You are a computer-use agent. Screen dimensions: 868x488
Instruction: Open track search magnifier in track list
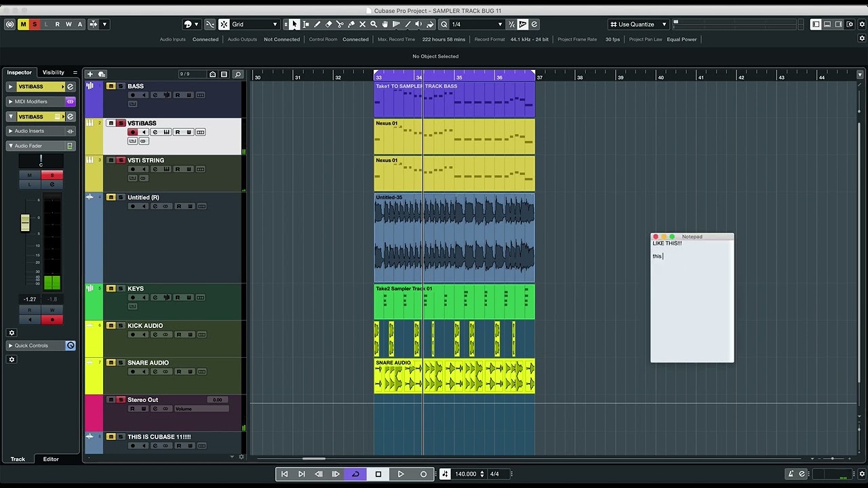coord(237,74)
